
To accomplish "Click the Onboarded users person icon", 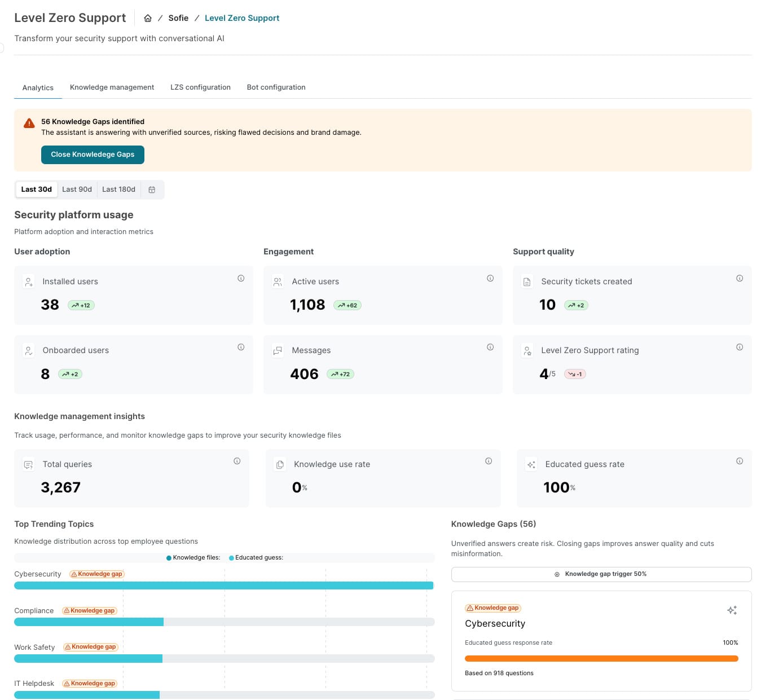I will [x=29, y=350].
